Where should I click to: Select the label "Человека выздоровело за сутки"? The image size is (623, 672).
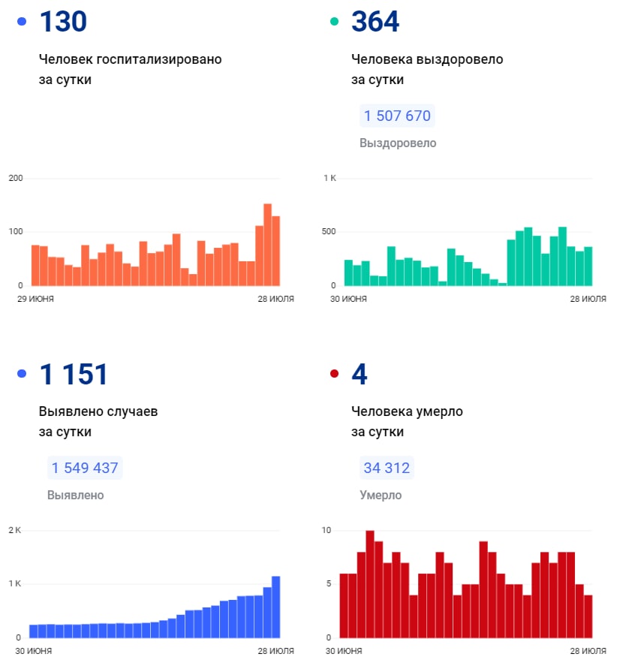[427, 69]
